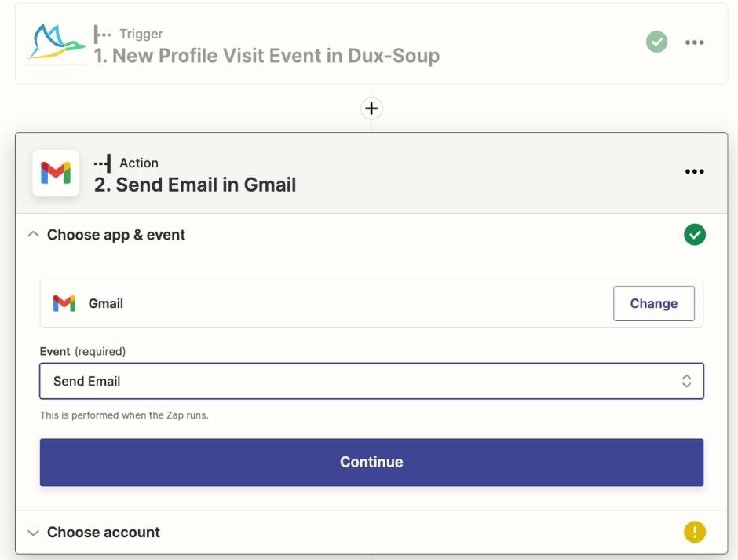Click the Send Email in Gmail title
The width and height of the screenshot is (738, 560).
(x=195, y=185)
